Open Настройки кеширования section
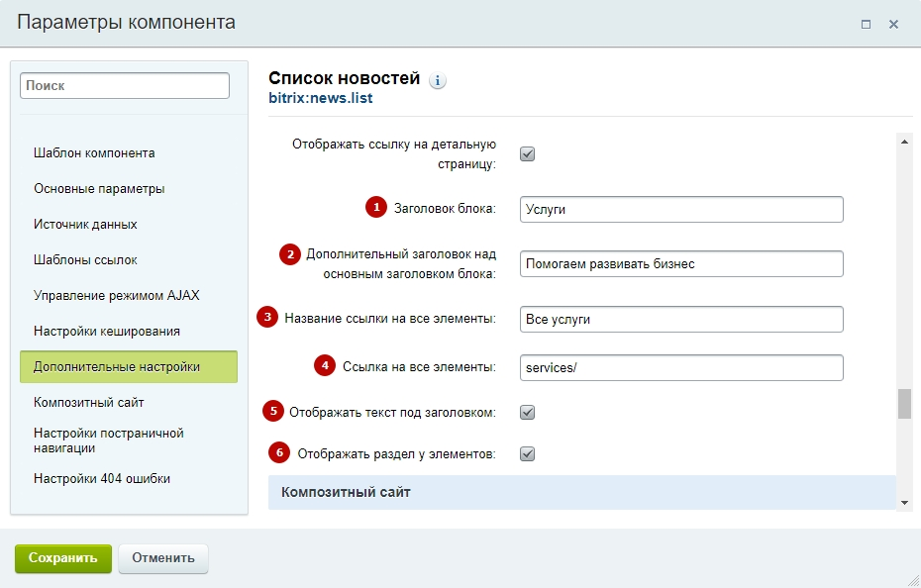 [107, 332]
